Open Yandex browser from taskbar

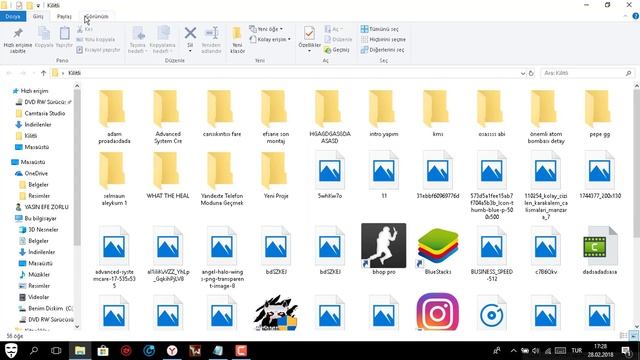tap(172, 351)
